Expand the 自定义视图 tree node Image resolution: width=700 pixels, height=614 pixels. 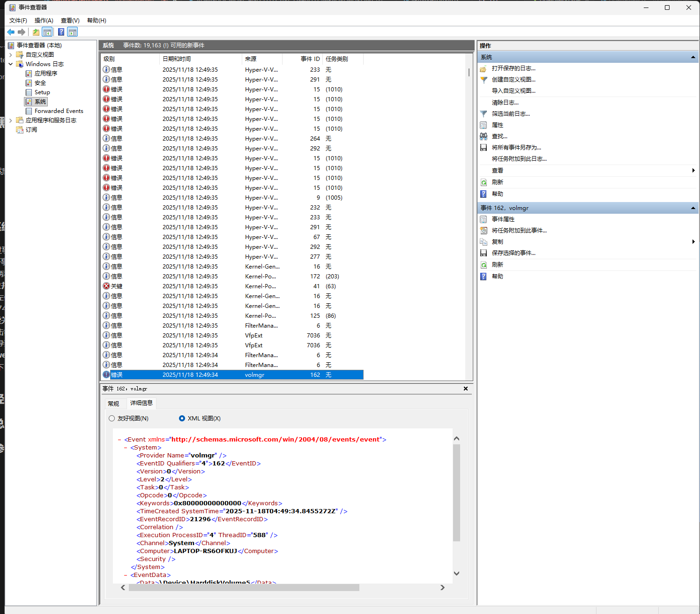click(10, 55)
